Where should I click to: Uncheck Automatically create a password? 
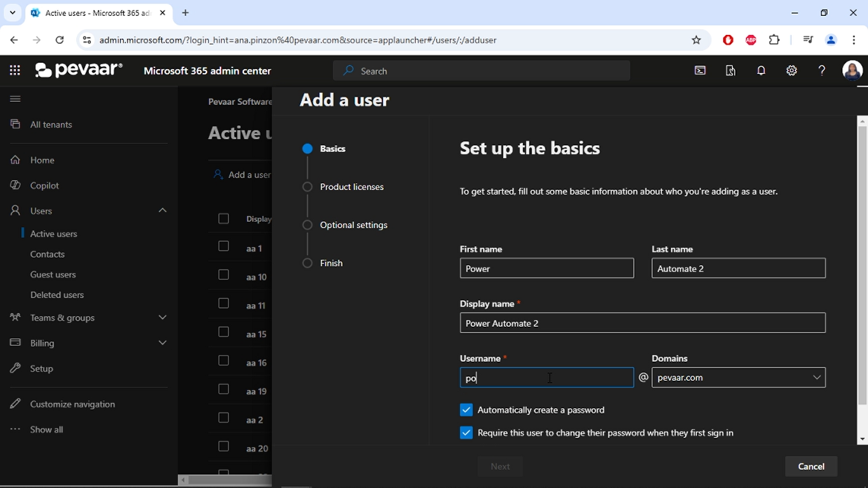466,410
